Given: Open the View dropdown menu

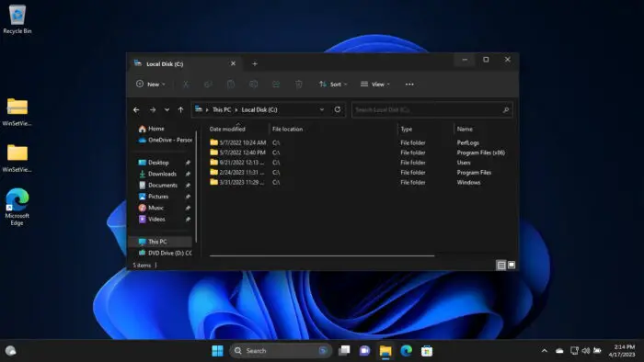Looking at the screenshot, I should pos(375,84).
